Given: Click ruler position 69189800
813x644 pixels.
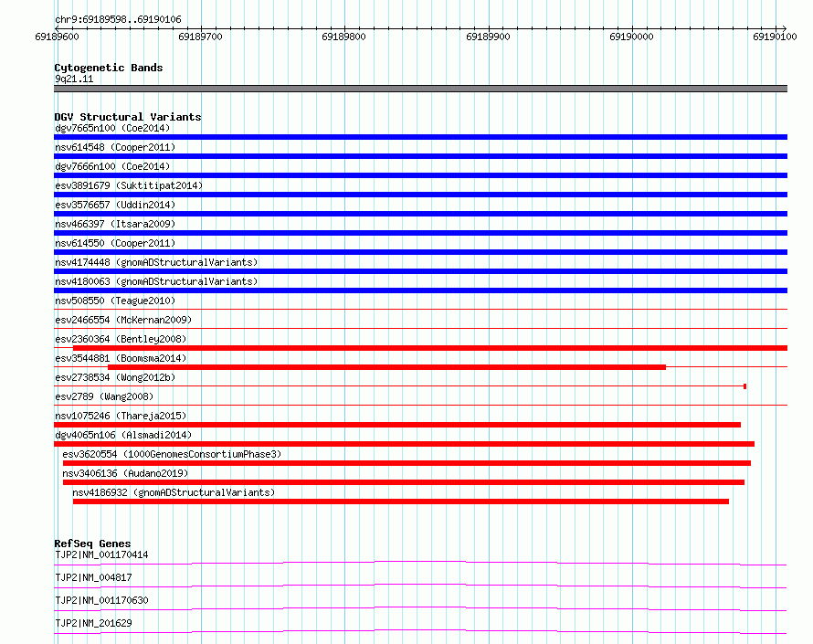Looking at the screenshot, I should click(x=343, y=37).
